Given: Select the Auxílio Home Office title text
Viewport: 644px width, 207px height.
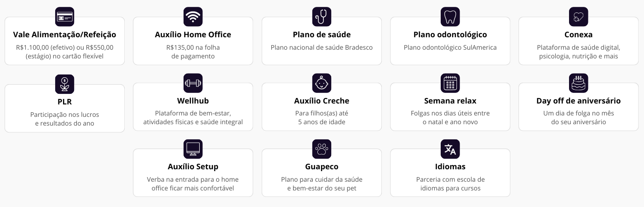Looking at the screenshot, I should click(193, 34).
